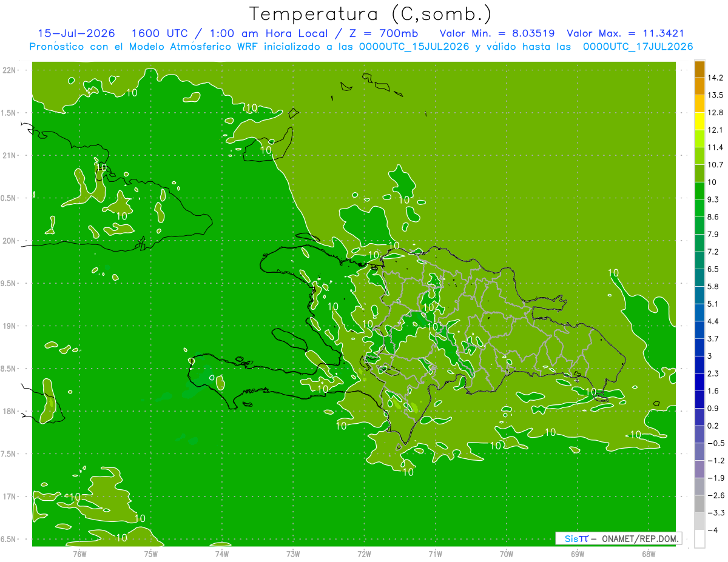Click the "17N" latitude label
The height and width of the screenshot is (562, 728).
(x=10, y=497)
